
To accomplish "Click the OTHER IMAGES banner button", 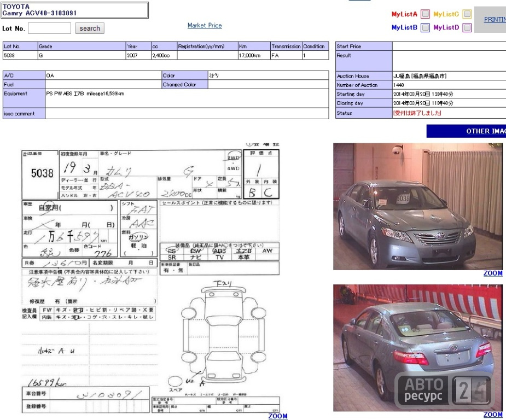I will point(466,131).
